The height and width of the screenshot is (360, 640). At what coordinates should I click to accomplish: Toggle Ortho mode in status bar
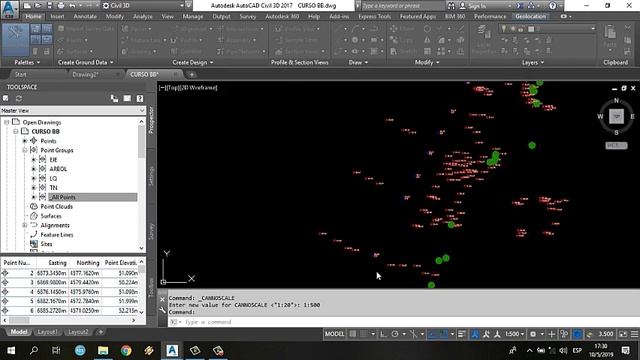tap(383, 334)
